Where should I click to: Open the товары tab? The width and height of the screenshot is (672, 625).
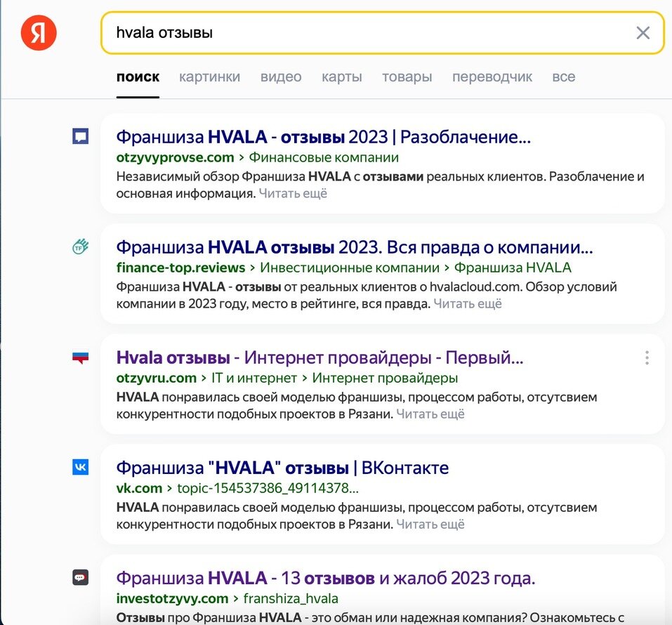click(x=407, y=77)
